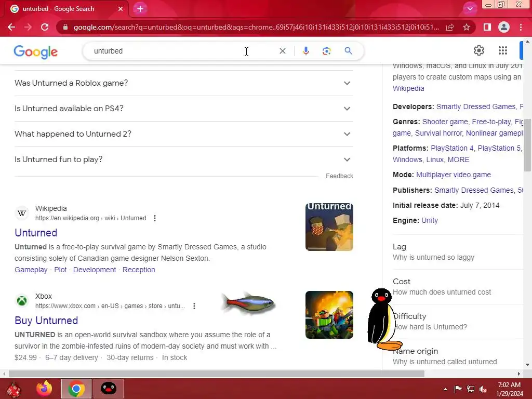Open the Buy Unturned Xbox result

[46, 321]
